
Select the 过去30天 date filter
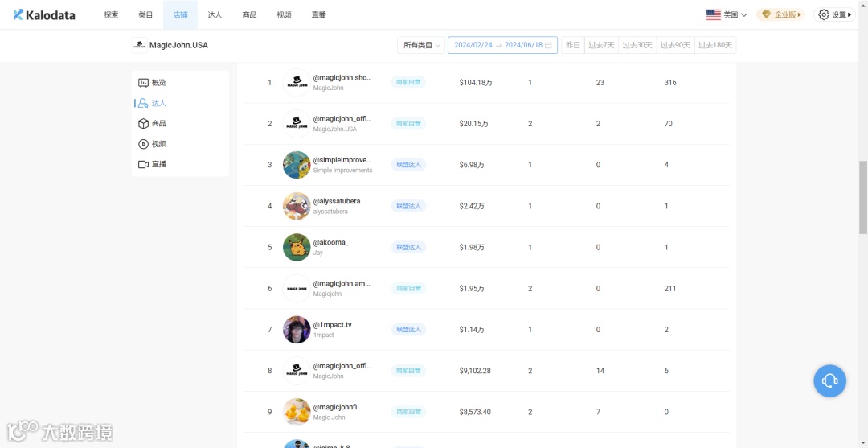pyautogui.click(x=637, y=45)
